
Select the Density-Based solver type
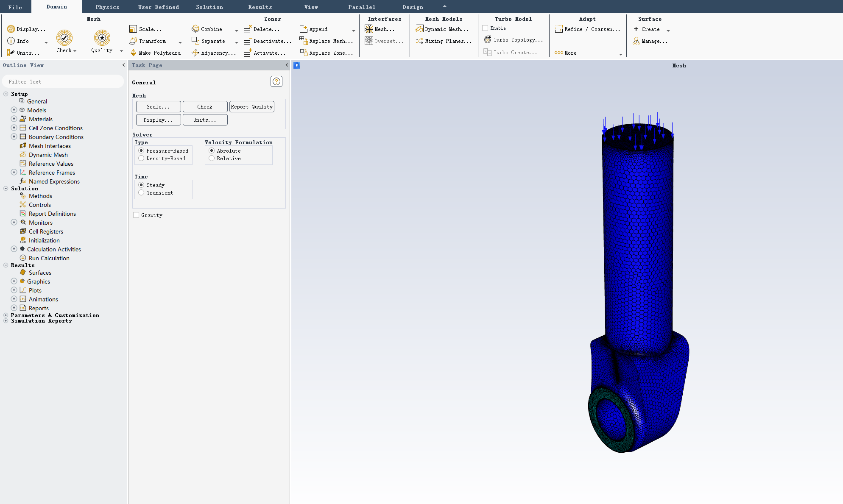click(141, 158)
